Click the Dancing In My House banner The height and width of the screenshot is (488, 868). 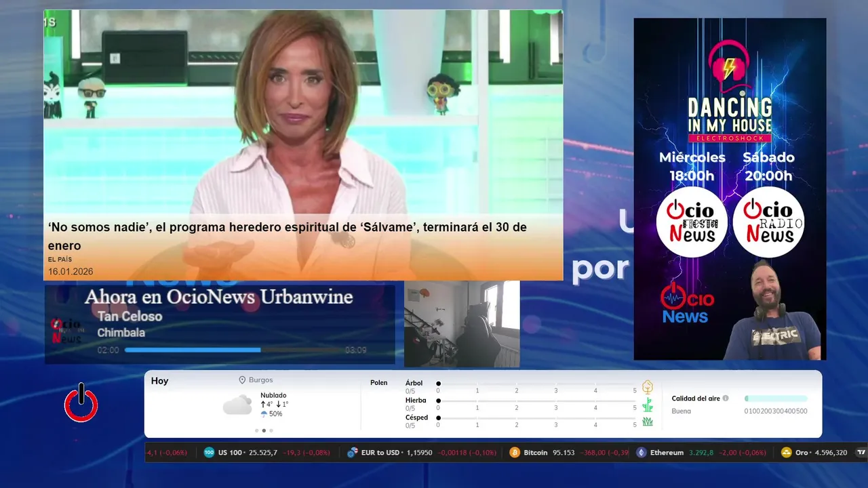tap(730, 188)
